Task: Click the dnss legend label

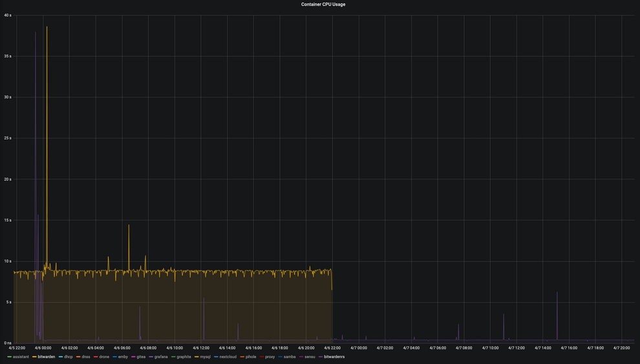Action: [86, 357]
